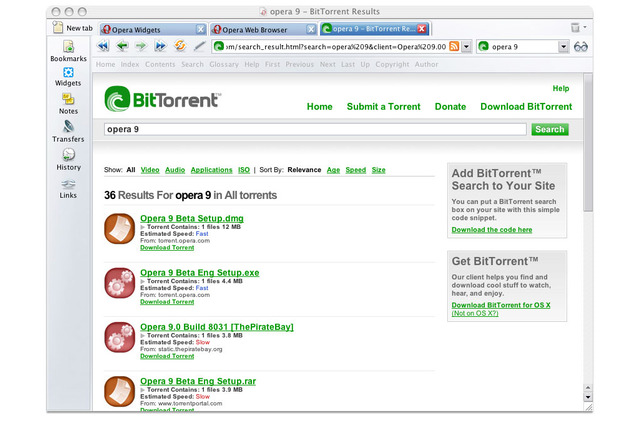Filter results by ISO
The image size is (640, 426).
click(x=244, y=170)
